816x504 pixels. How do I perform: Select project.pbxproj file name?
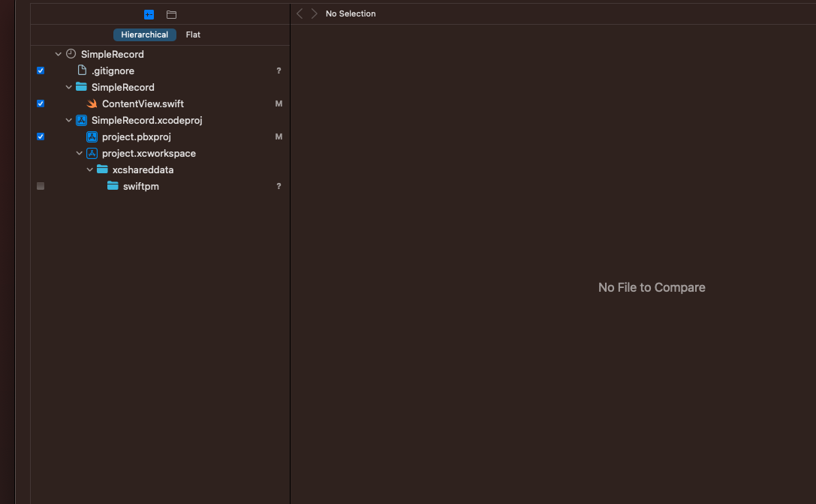pyautogui.click(x=137, y=136)
